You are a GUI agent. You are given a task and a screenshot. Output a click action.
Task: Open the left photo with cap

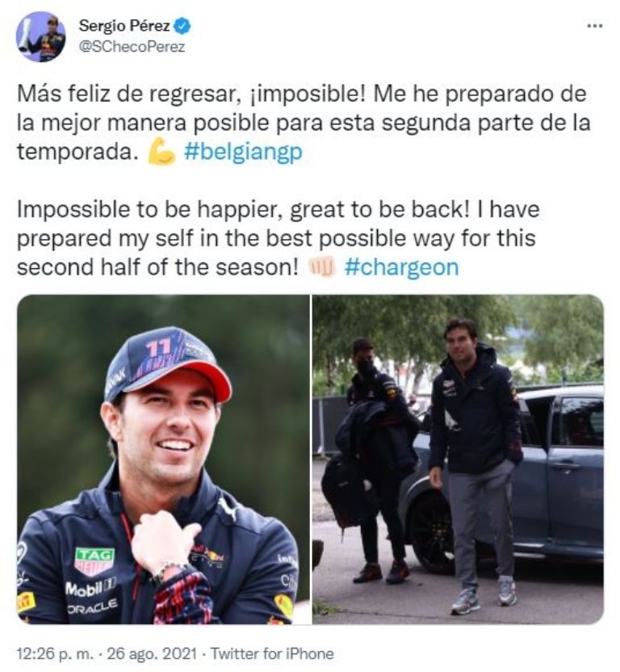coord(163,459)
